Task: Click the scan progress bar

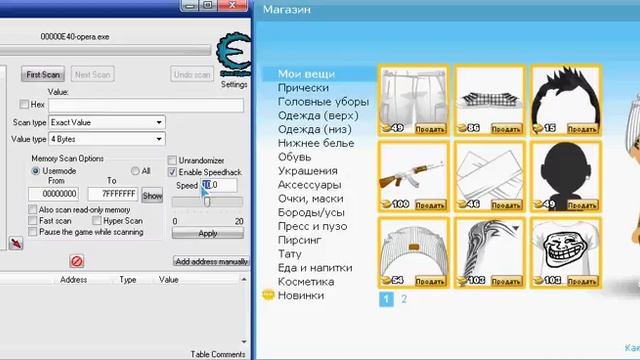Action: tap(105, 51)
